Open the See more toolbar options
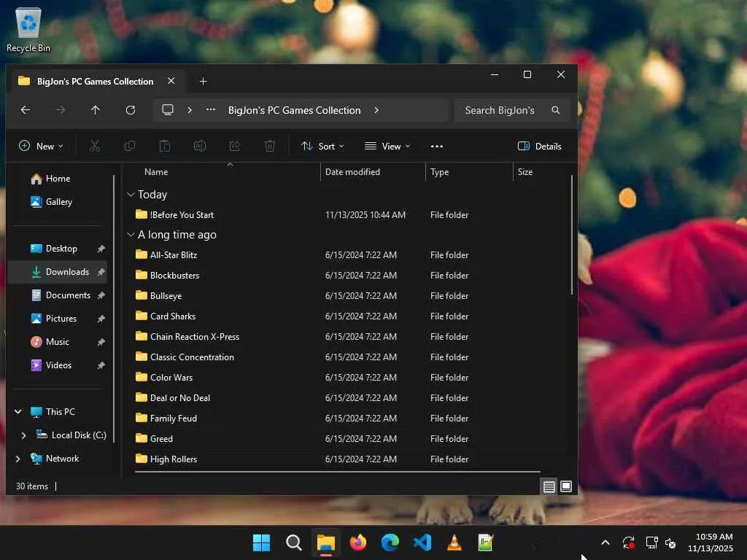747x560 pixels. click(436, 146)
